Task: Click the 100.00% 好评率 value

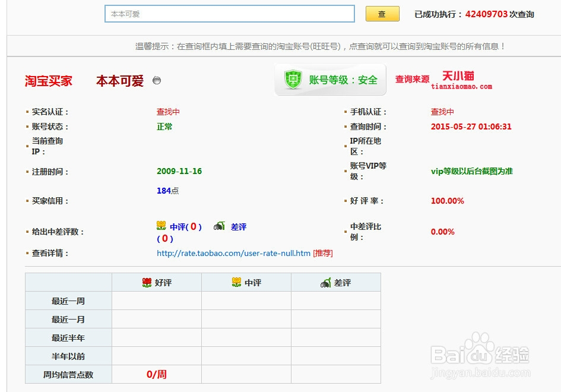Action: (x=447, y=201)
